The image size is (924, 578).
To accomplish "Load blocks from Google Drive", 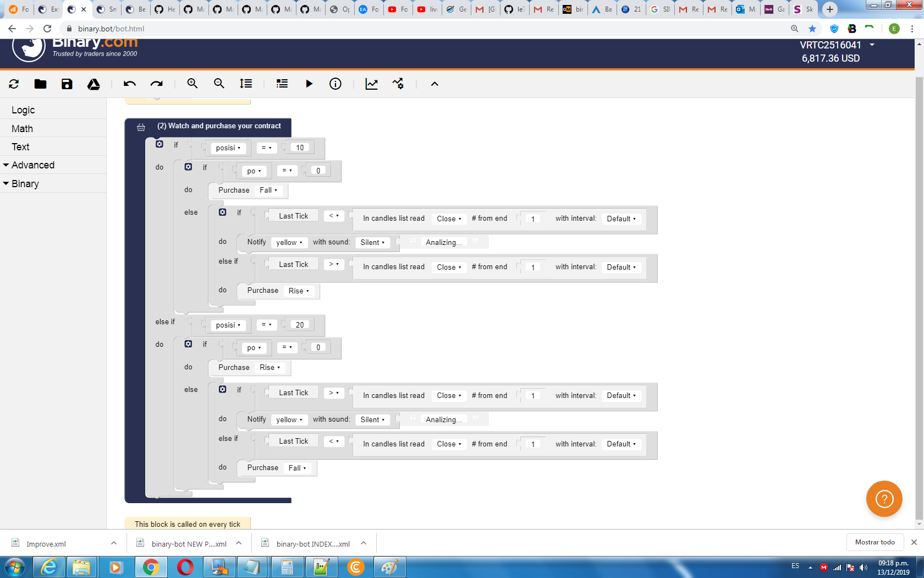I will tap(94, 84).
